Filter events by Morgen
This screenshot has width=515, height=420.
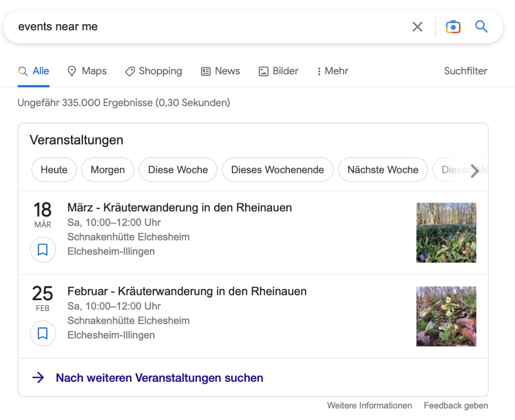pos(107,170)
